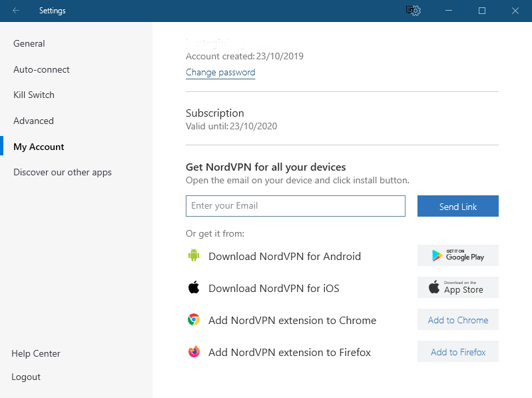Log out via Logout link
This screenshot has height=398, width=532.
[26, 377]
